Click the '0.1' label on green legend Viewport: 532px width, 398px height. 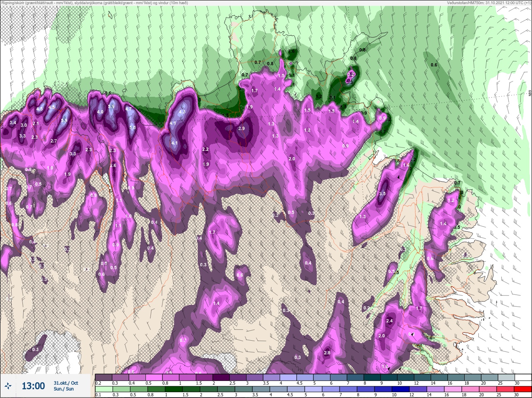[98, 395]
